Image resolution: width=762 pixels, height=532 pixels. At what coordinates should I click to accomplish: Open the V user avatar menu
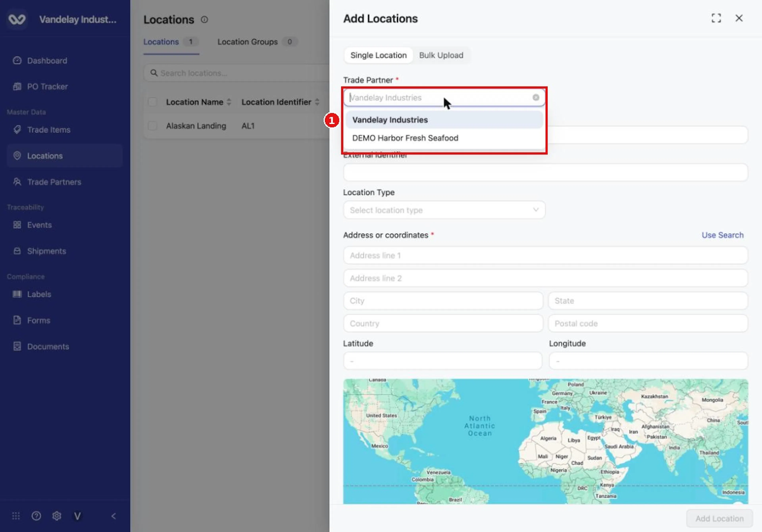[x=77, y=516]
